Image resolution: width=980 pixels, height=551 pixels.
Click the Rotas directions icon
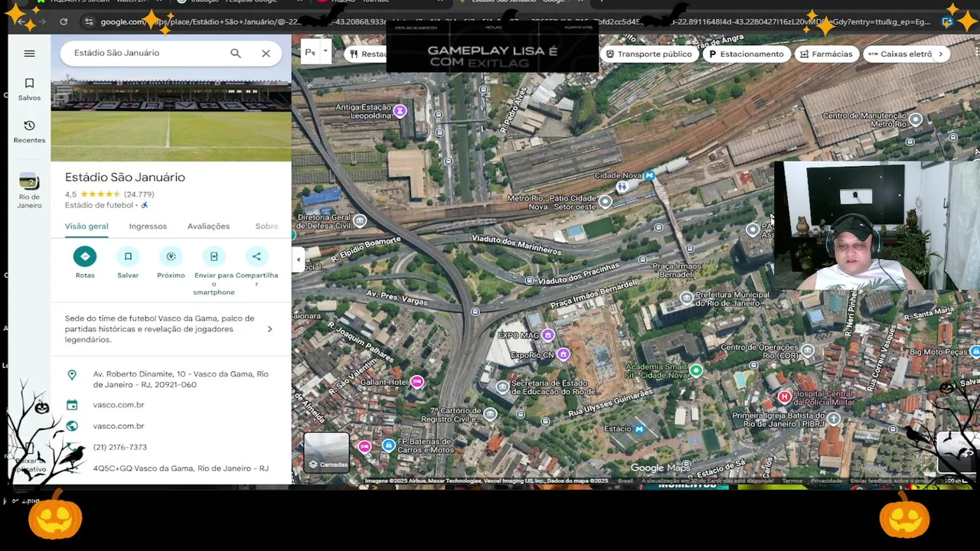tap(85, 256)
